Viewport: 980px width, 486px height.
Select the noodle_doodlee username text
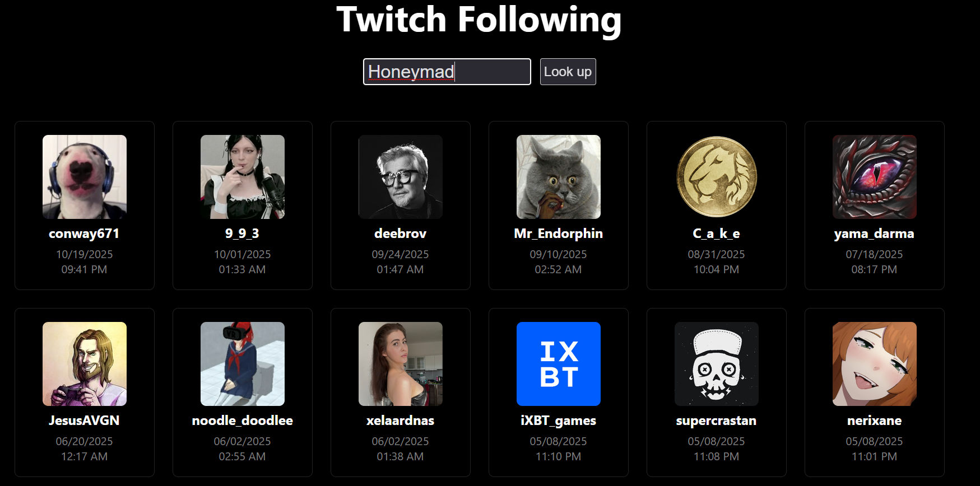coord(243,420)
